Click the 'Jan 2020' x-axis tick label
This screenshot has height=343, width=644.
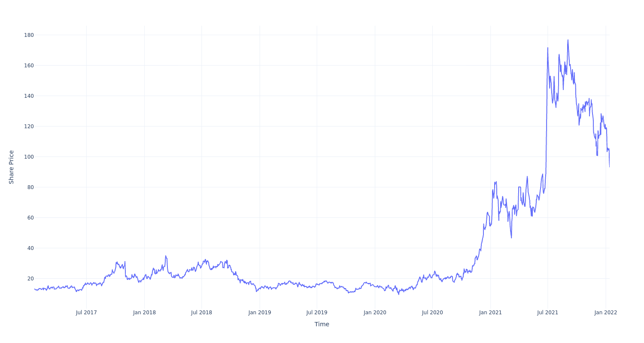(375, 313)
